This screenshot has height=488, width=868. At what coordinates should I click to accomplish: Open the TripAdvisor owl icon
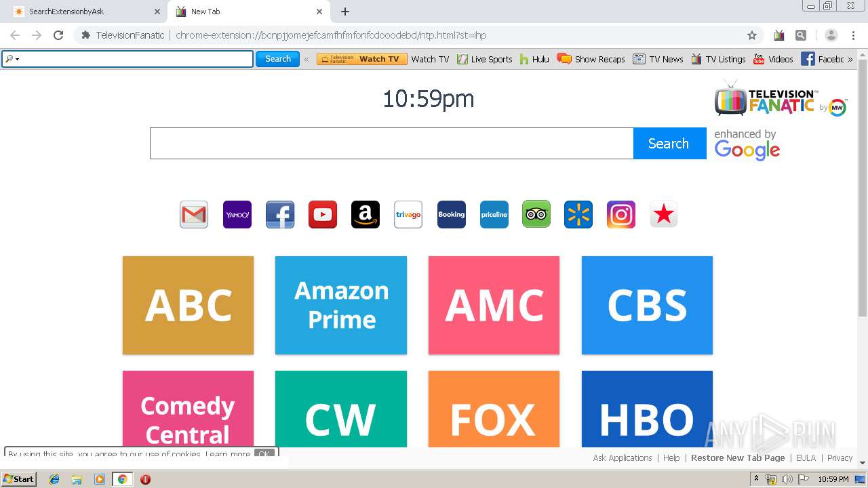pyautogui.click(x=536, y=215)
